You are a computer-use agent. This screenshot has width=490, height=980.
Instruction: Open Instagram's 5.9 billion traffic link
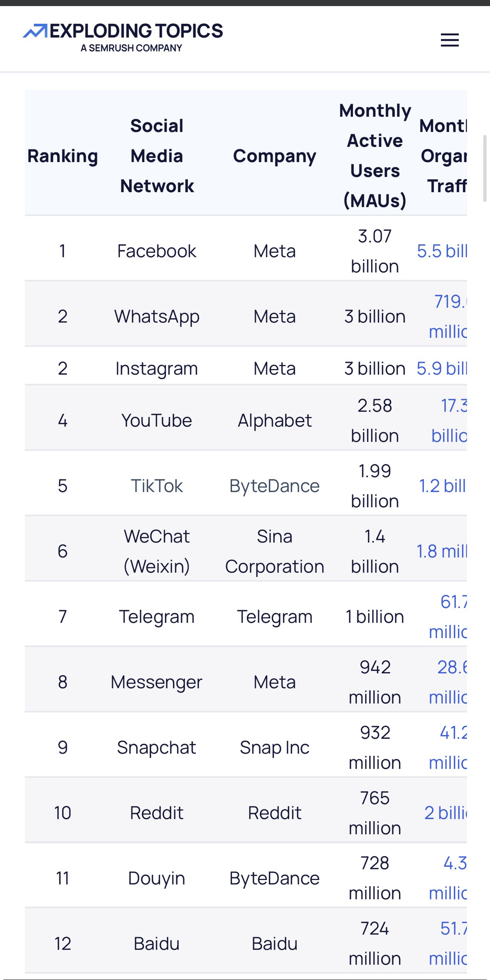point(442,368)
